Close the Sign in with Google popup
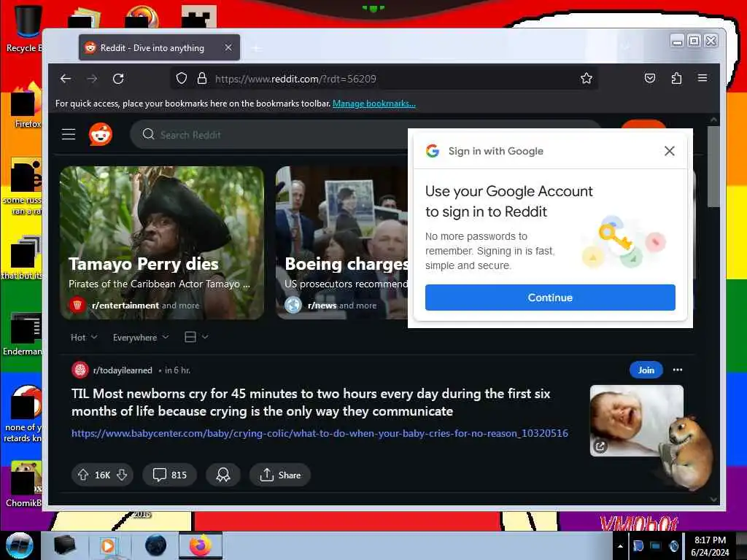 [670, 151]
